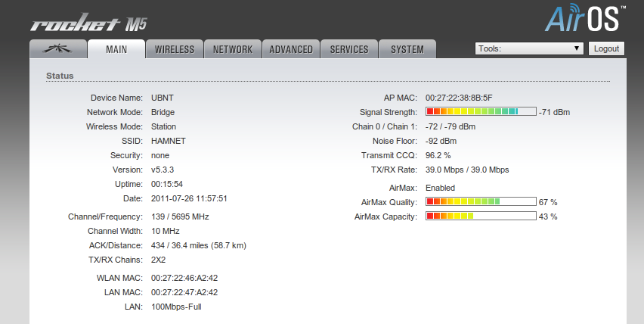Click the AirOS logo
The width and height of the screenshot is (644, 324).
tap(586, 18)
